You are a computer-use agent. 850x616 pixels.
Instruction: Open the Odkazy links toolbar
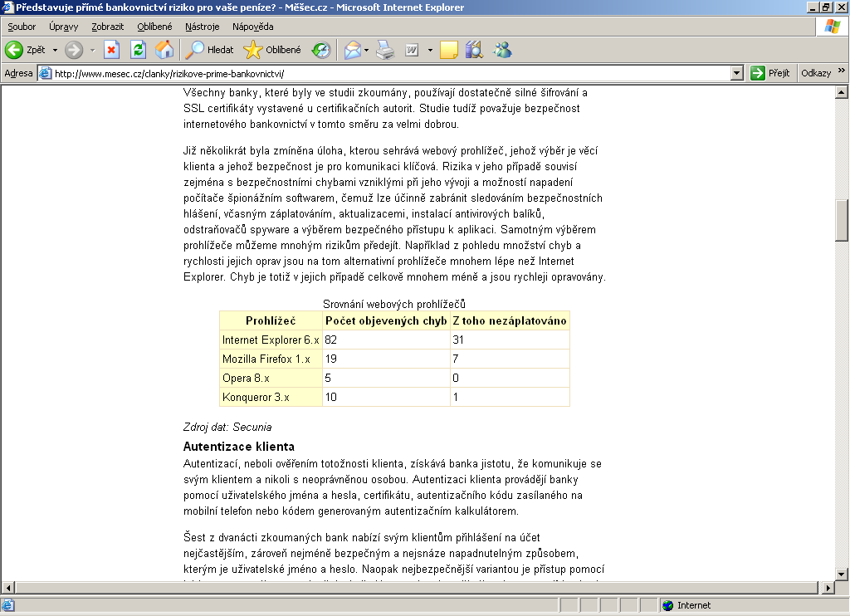tap(816, 73)
